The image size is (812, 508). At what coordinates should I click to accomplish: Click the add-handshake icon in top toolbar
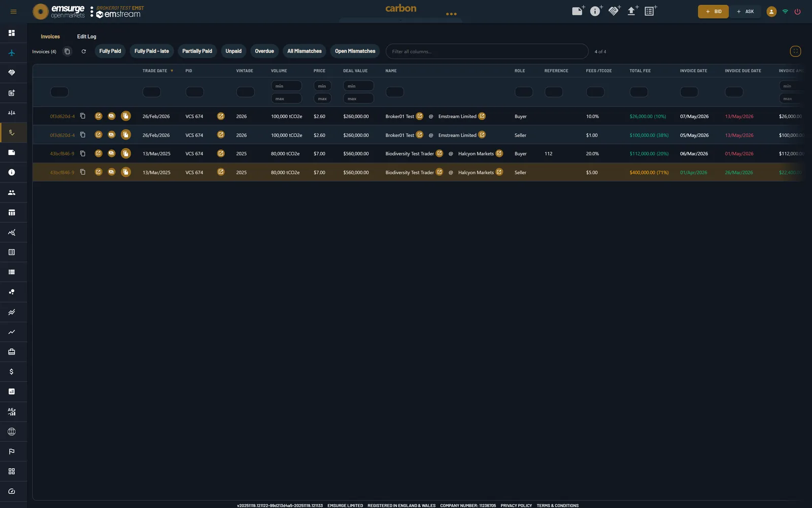click(614, 11)
